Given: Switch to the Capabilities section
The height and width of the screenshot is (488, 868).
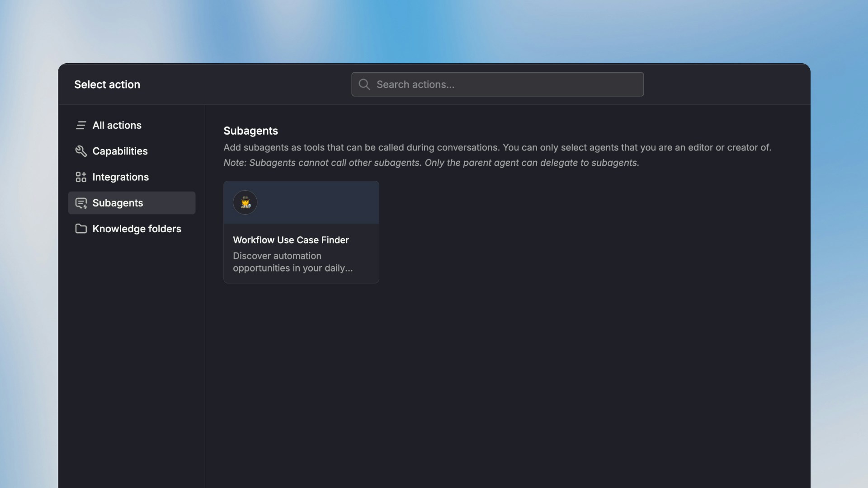Looking at the screenshot, I should 120,151.
